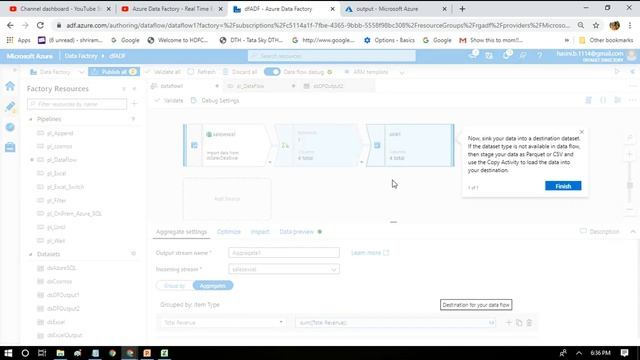640x360 pixels.
Task: Open dsDFOutput1 dataset
Action: tap(63, 295)
